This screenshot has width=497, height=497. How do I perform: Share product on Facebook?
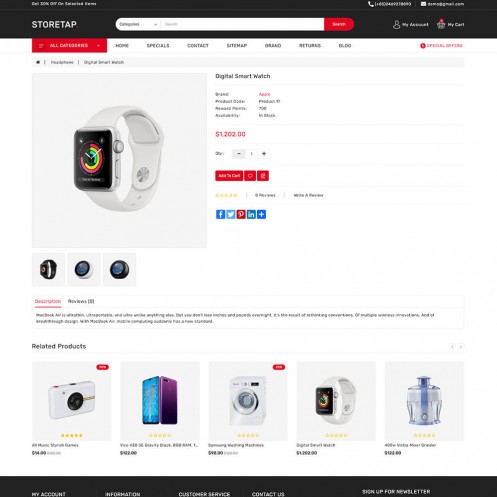tap(220, 214)
